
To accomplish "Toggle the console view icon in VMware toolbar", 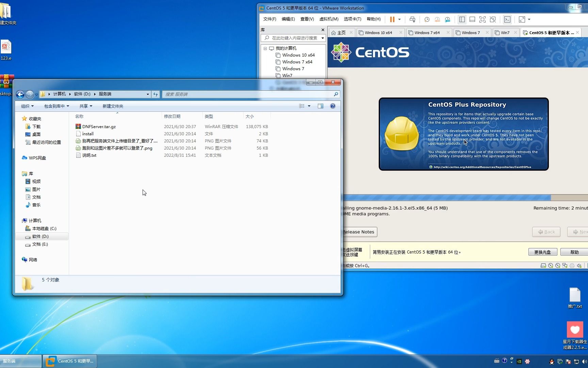I will click(x=507, y=19).
